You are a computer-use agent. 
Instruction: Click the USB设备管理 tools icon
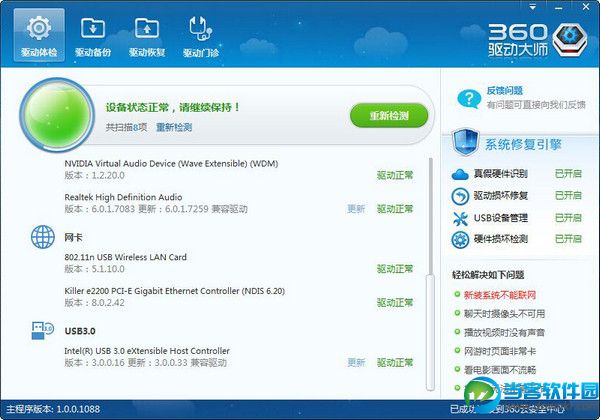(460, 218)
